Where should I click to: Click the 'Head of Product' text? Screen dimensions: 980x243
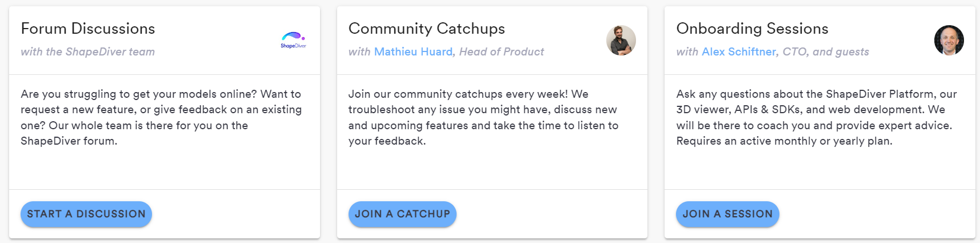(x=502, y=52)
